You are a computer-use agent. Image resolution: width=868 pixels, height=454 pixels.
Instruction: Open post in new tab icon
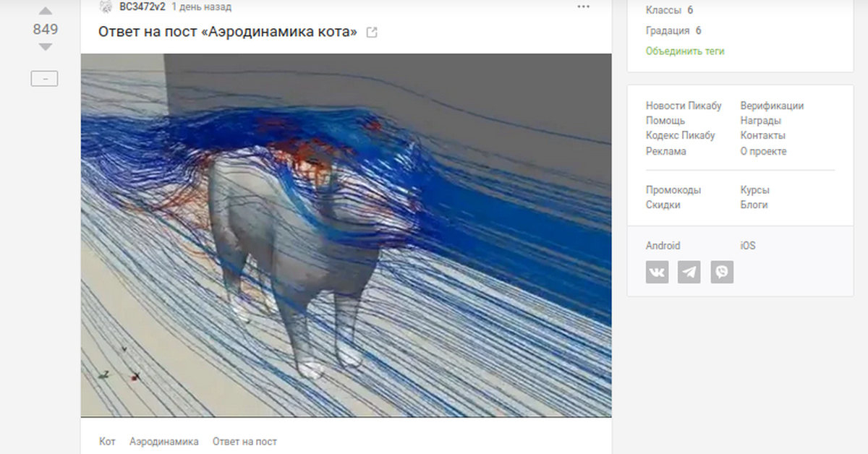click(x=372, y=33)
